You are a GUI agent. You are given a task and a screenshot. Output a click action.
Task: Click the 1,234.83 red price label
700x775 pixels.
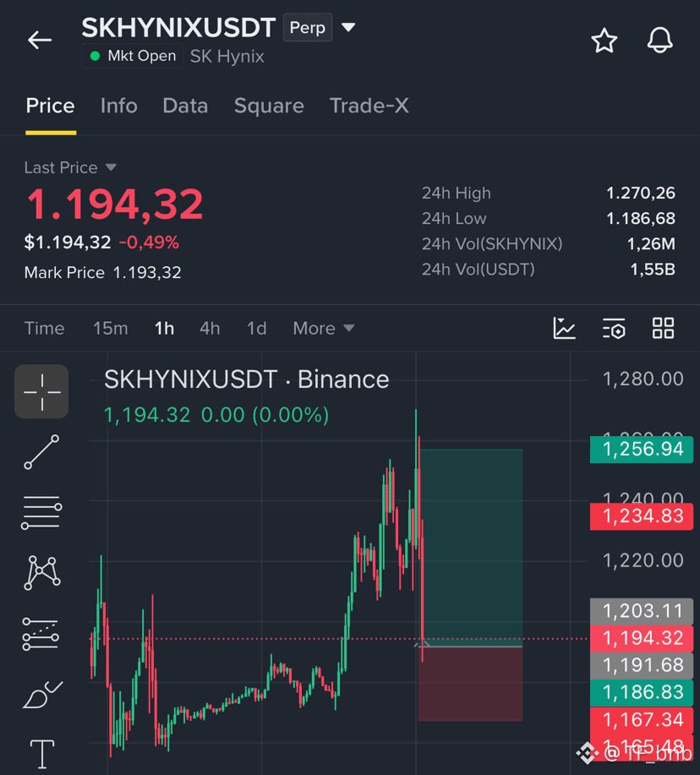pyautogui.click(x=642, y=516)
